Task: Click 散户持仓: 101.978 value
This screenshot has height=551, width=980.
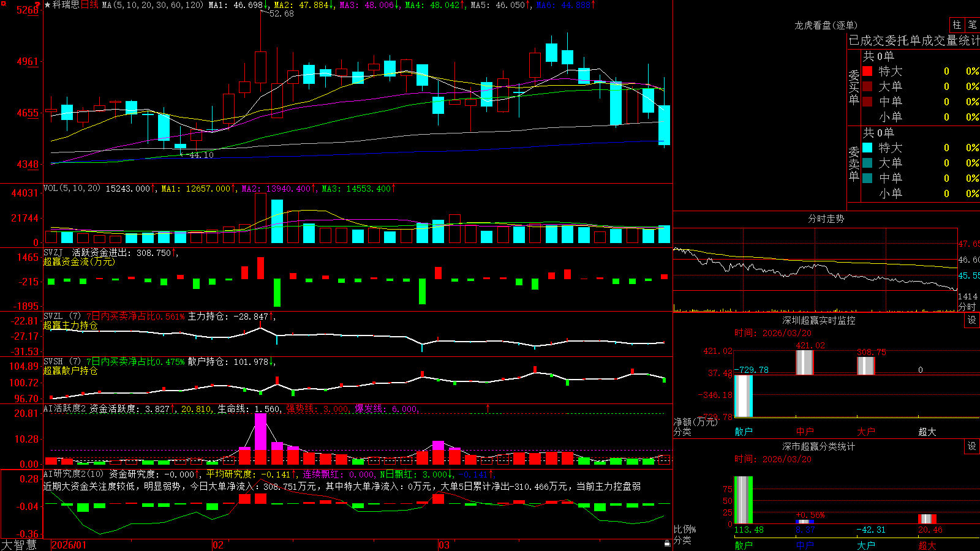Action: coord(228,362)
